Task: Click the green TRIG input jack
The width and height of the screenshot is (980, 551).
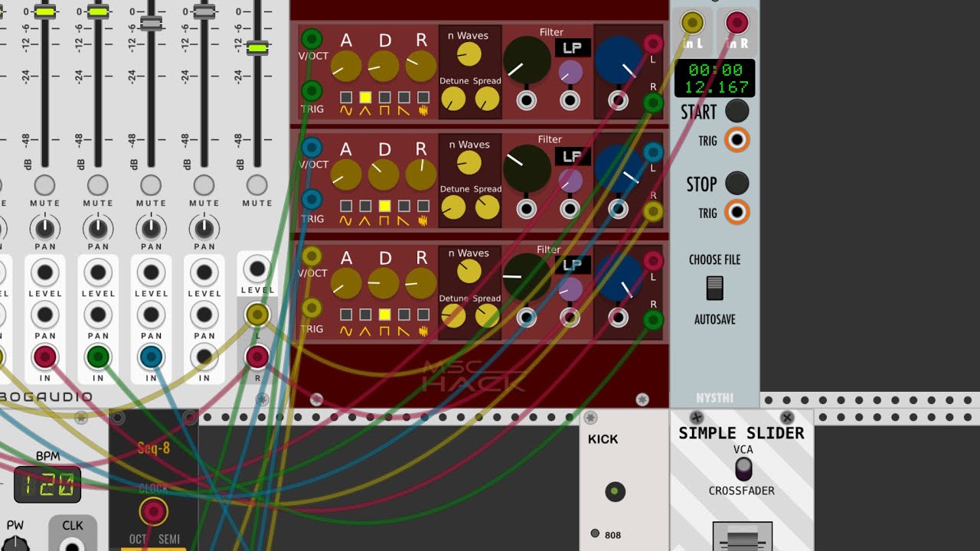Action: point(312,91)
